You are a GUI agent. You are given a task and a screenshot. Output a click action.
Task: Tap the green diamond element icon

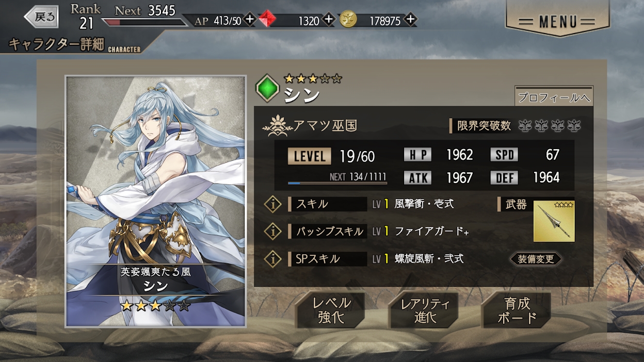(267, 88)
